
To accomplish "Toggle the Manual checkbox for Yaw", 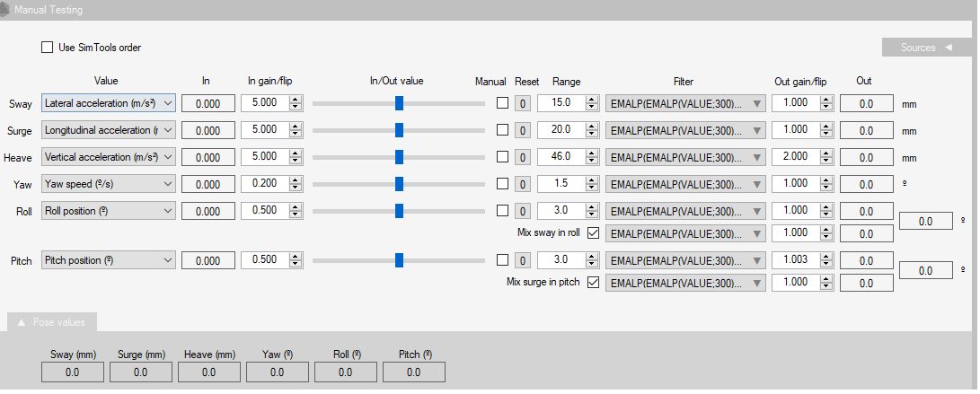I will 502,184.
